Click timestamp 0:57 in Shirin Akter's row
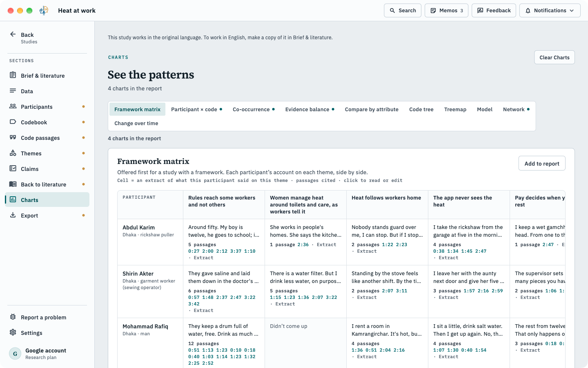 [x=194, y=297]
